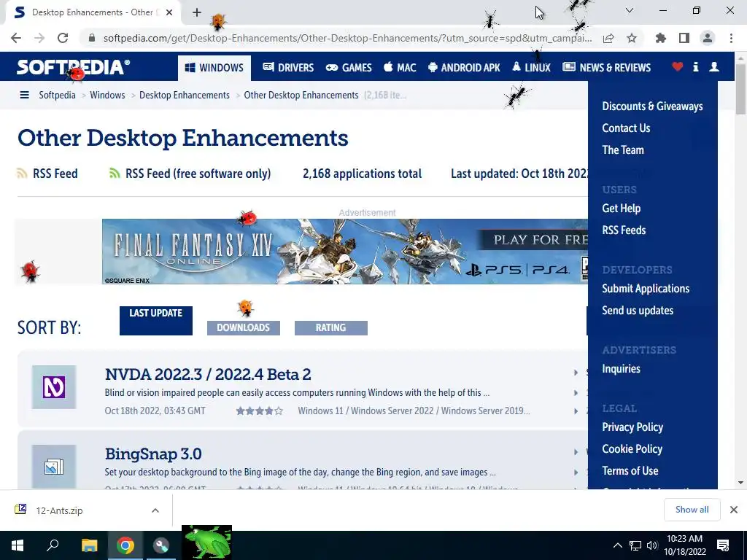Open the user account icon in header
Viewport: 747px width, 560px height.
coord(713,66)
